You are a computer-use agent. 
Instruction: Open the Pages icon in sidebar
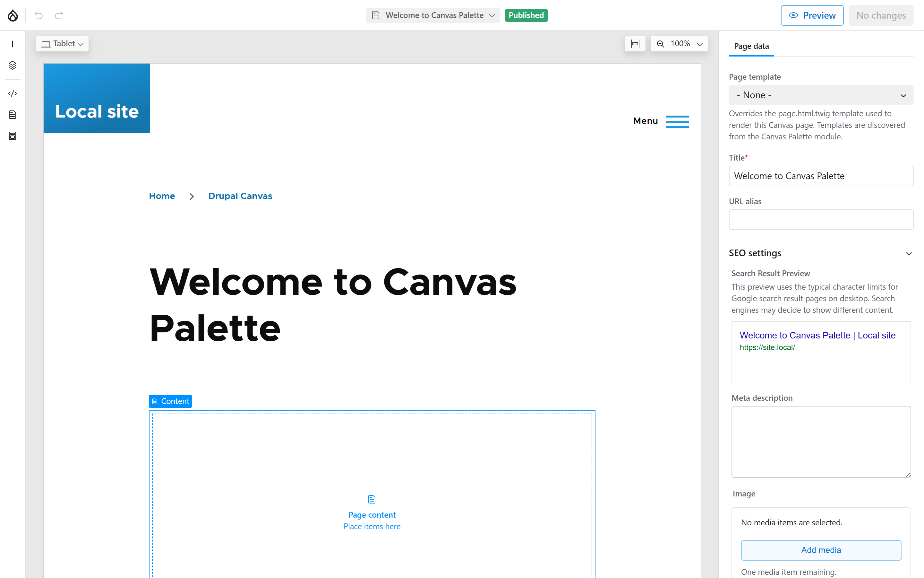13,115
